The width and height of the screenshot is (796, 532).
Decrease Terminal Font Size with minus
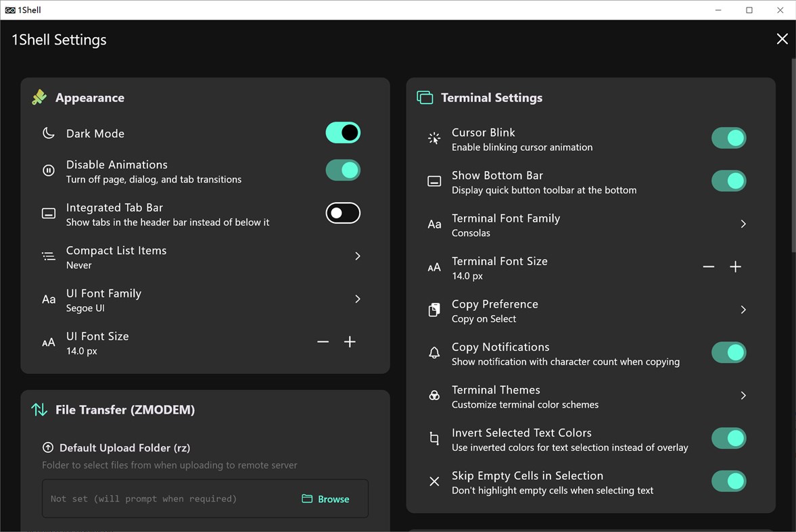709,266
